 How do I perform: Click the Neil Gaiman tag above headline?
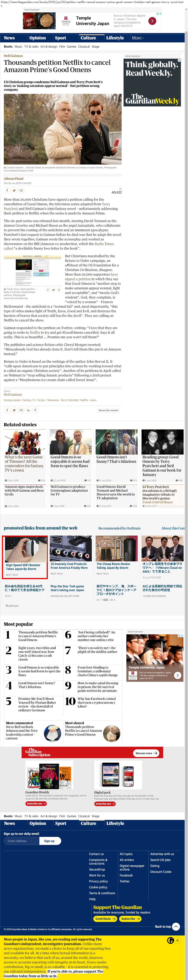tap(13, 56)
